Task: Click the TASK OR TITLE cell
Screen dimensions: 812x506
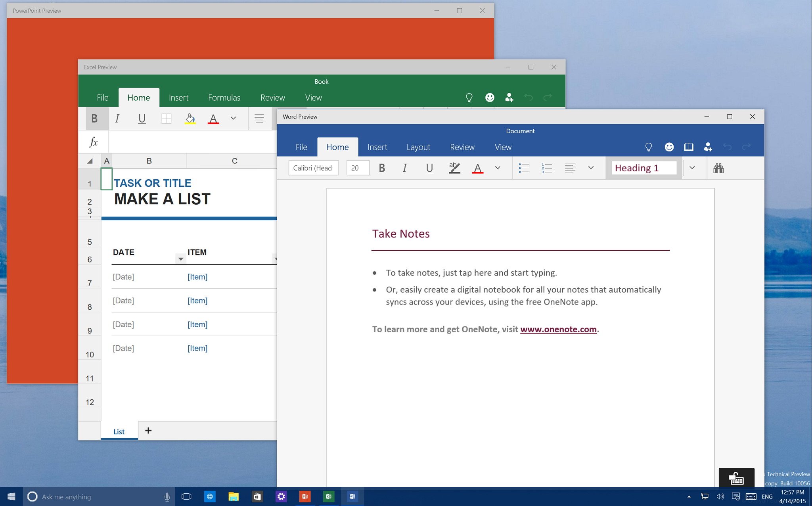Action: 153,183
